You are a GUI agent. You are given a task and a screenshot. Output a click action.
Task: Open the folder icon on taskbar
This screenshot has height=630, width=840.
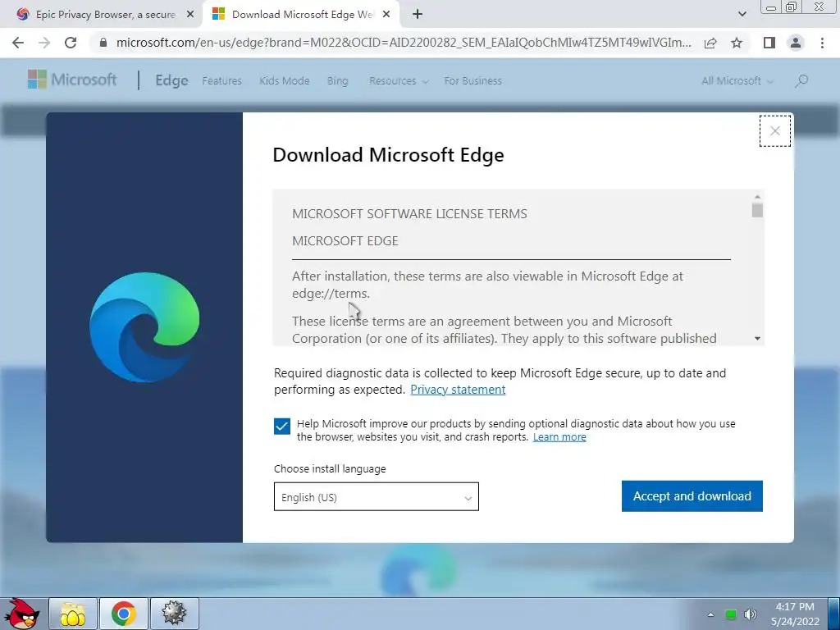coord(73,614)
